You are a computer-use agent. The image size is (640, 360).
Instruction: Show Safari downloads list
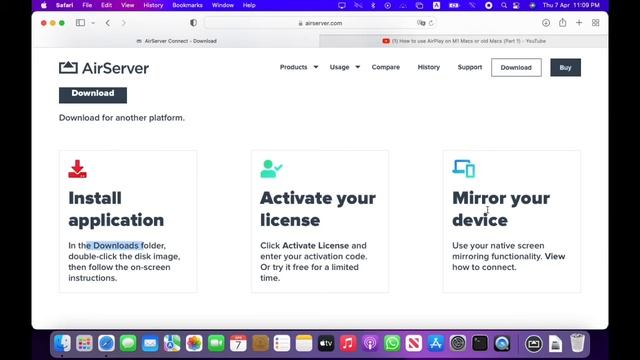click(x=546, y=23)
